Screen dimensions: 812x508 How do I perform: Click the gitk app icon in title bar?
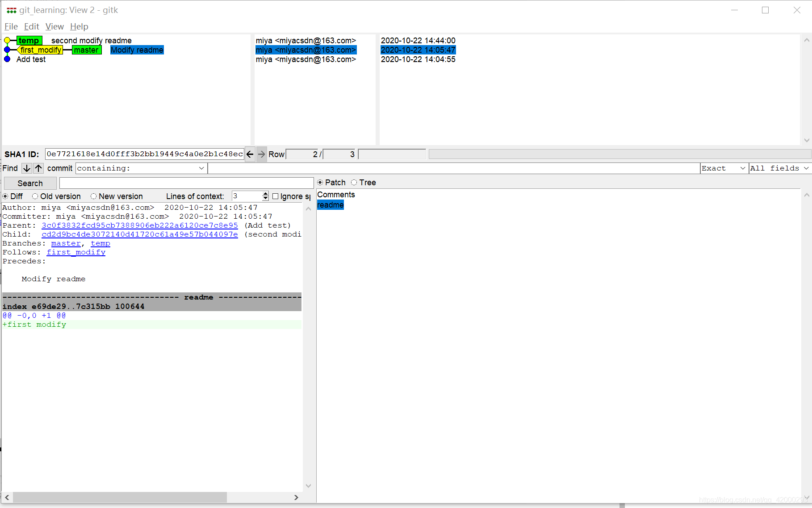pos(11,10)
